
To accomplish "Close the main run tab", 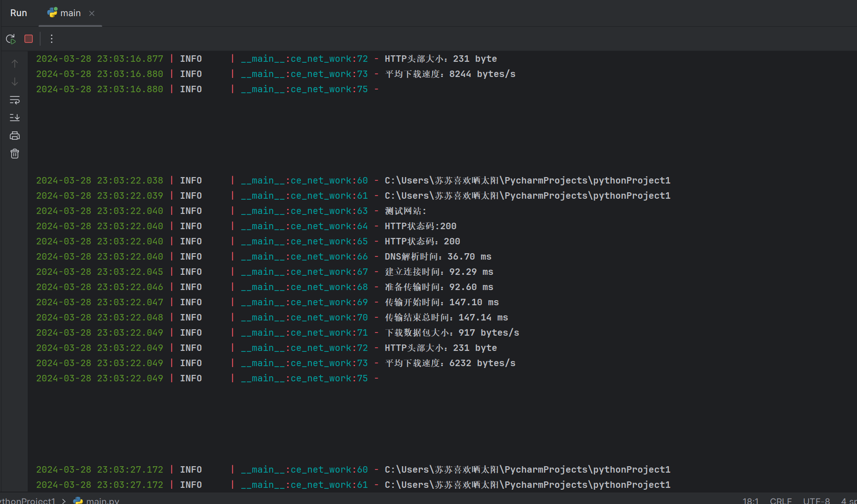I will [x=92, y=13].
